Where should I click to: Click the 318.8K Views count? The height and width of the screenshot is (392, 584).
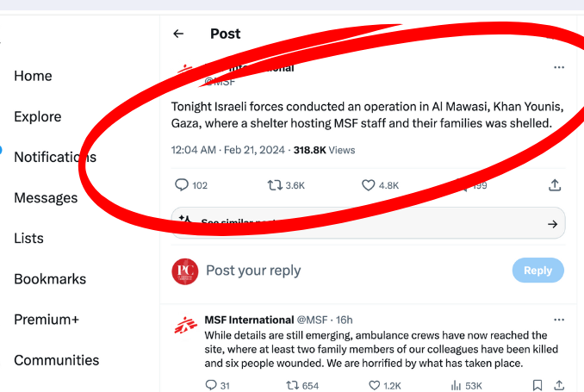click(324, 150)
